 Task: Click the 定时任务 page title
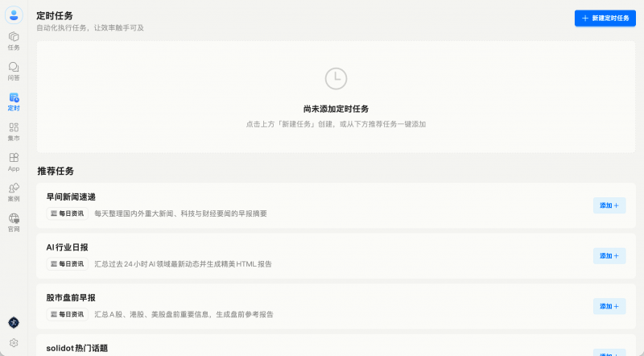coord(55,15)
